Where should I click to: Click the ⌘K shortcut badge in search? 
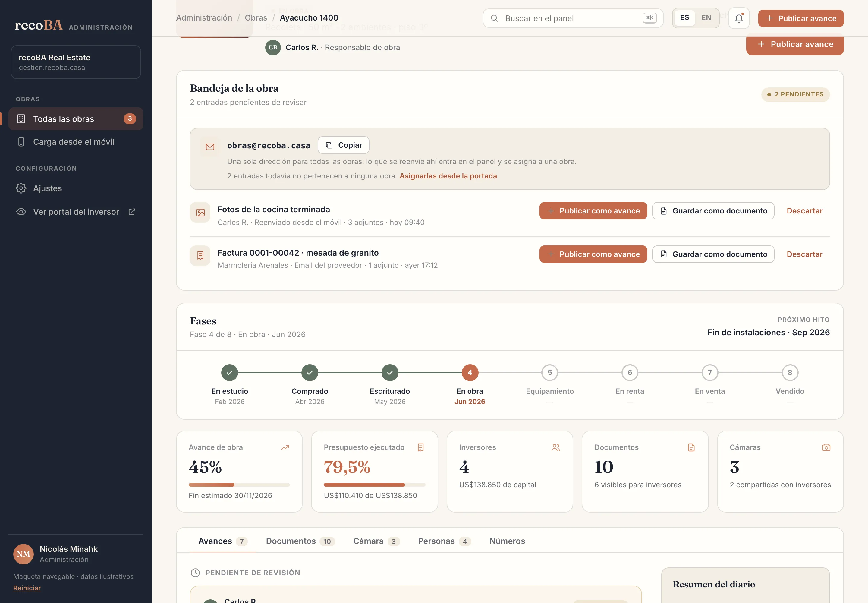pyautogui.click(x=649, y=18)
